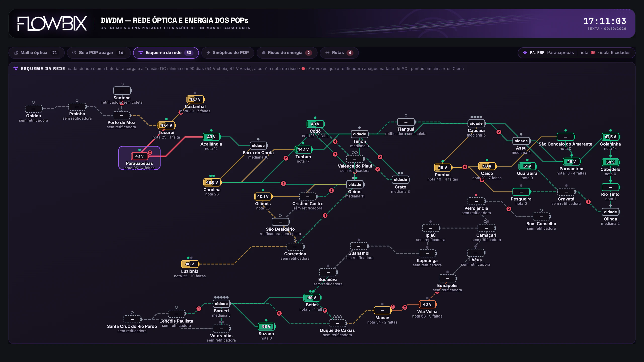Click the clock reading 17:11:03

(605, 21)
